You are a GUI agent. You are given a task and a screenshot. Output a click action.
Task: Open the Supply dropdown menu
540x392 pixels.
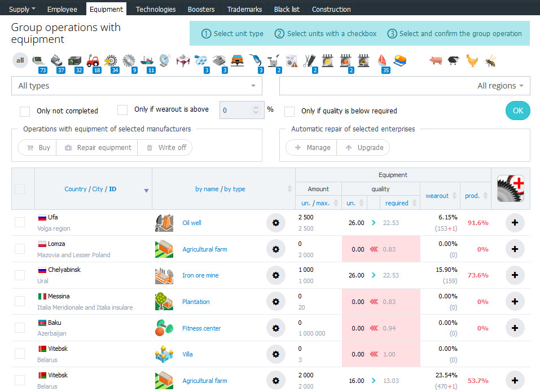pos(22,9)
